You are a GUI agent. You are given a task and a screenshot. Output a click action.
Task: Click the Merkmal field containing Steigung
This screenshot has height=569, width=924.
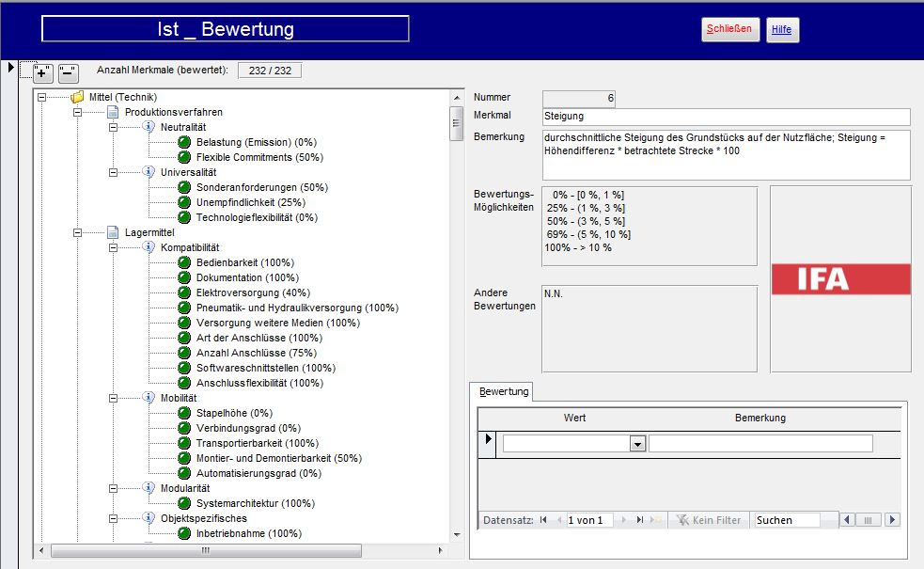[726, 117]
